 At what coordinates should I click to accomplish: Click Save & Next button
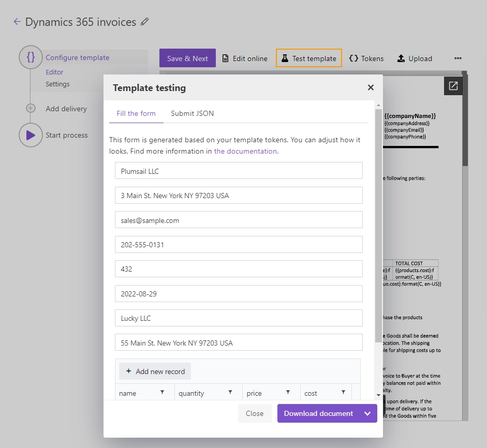tap(187, 58)
